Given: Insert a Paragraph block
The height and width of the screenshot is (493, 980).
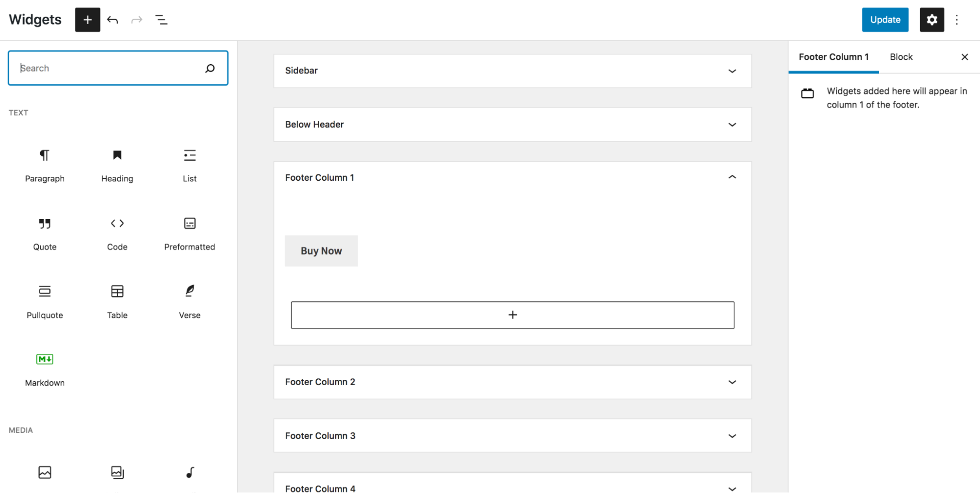Looking at the screenshot, I should pyautogui.click(x=45, y=165).
